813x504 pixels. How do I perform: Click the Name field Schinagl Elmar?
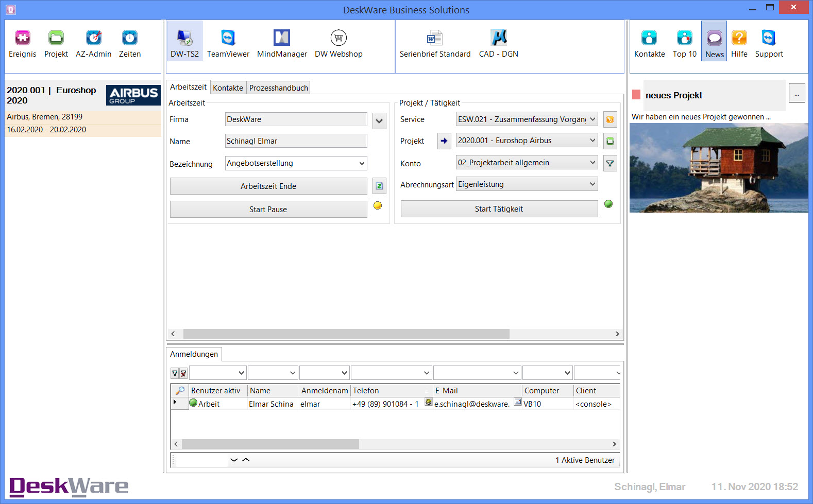[x=296, y=141]
